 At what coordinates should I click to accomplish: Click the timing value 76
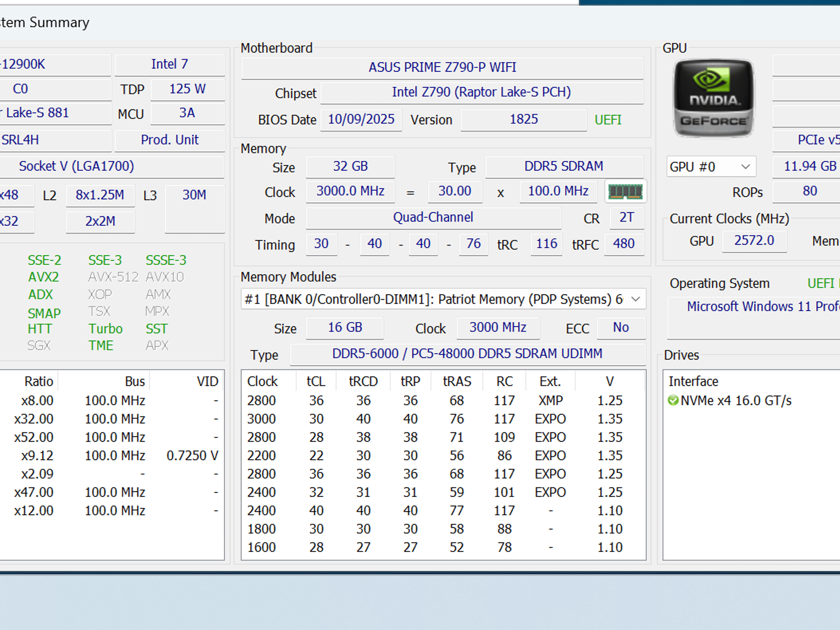pos(473,244)
